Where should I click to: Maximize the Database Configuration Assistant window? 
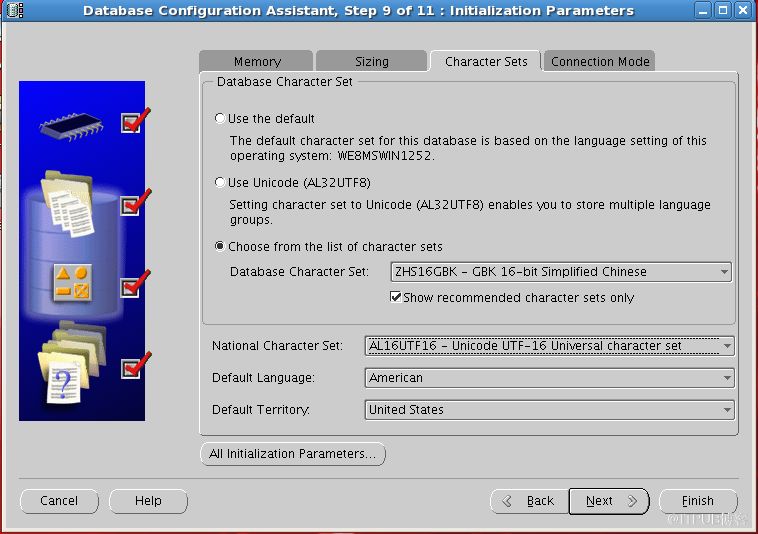tap(723, 10)
